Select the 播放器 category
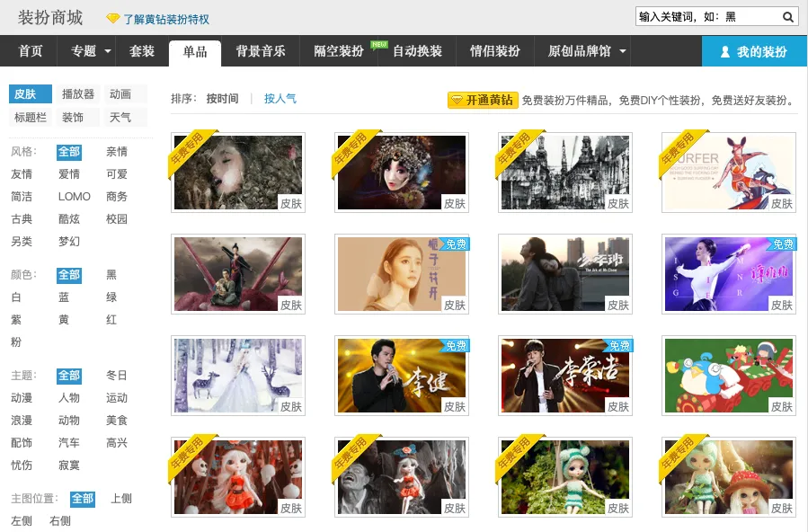808x532 pixels. click(x=78, y=94)
